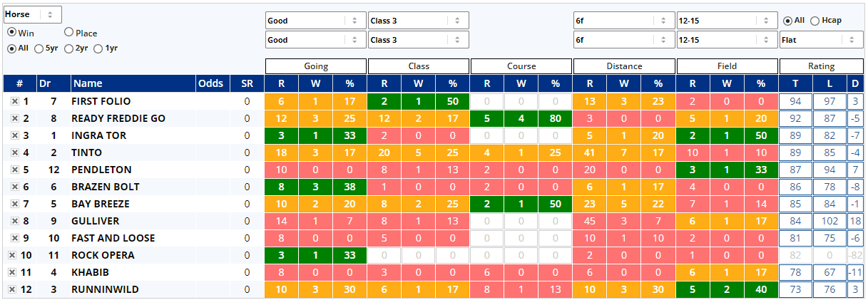Open the Horse selector dropdown

click(33, 14)
